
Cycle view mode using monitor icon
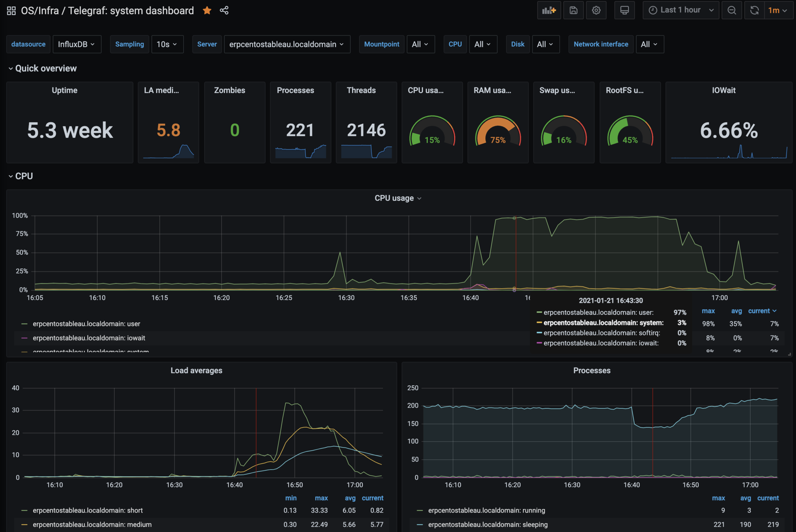[624, 10]
